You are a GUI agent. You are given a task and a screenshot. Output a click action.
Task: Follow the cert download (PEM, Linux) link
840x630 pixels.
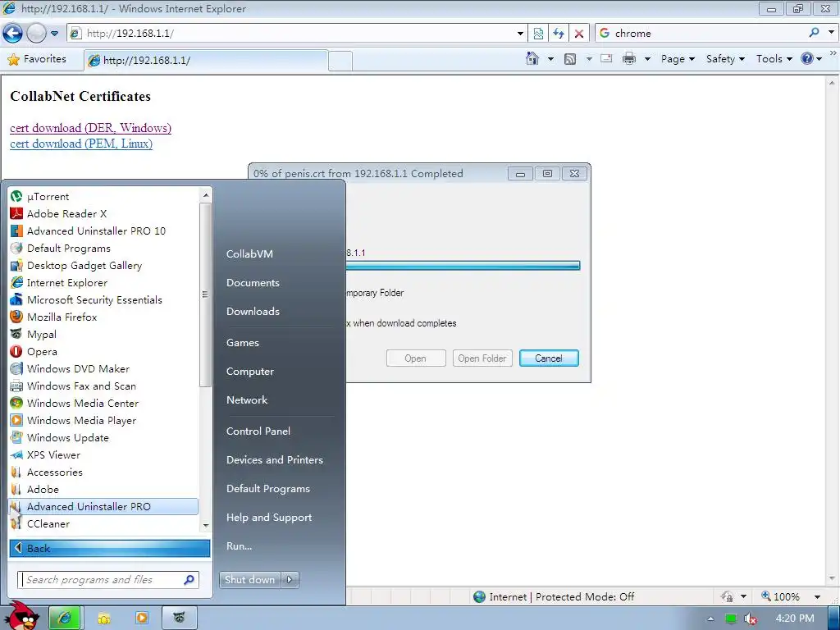pyautogui.click(x=81, y=144)
